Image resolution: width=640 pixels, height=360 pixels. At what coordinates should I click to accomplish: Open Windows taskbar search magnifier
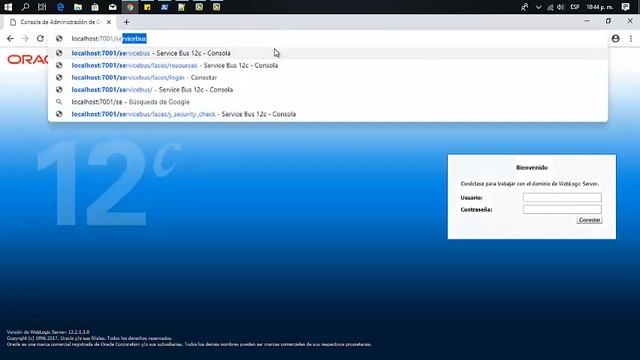tap(25, 7)
